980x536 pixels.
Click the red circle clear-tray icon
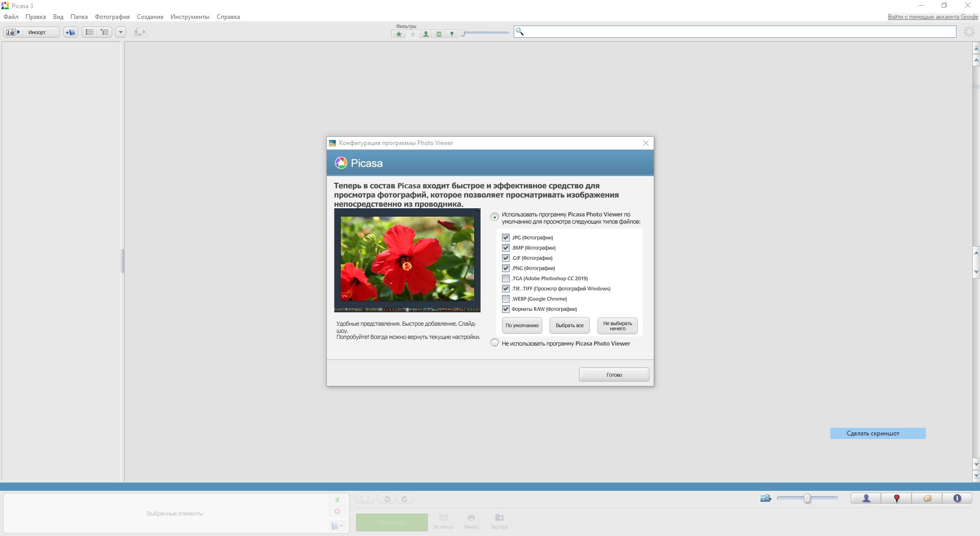click(x=337, y=511)
